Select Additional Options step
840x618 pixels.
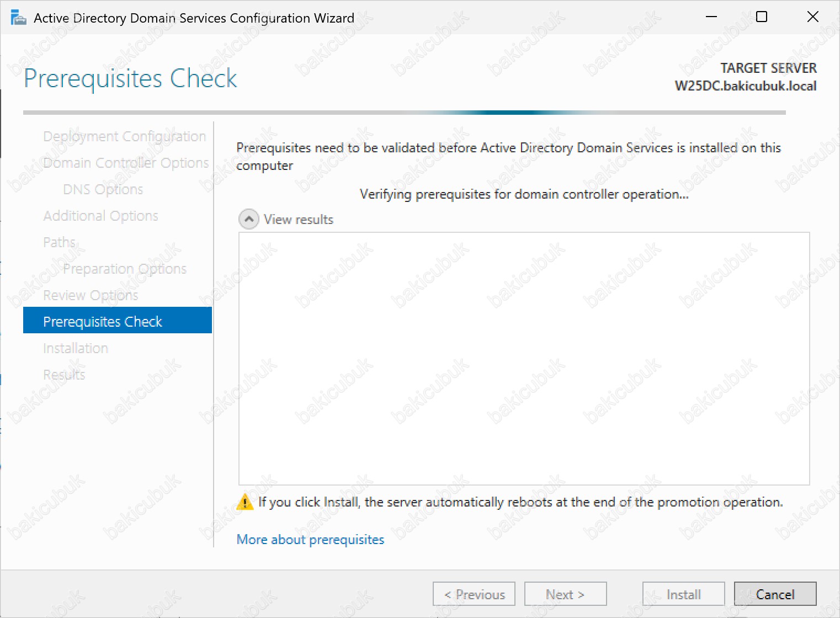point(100,216)
